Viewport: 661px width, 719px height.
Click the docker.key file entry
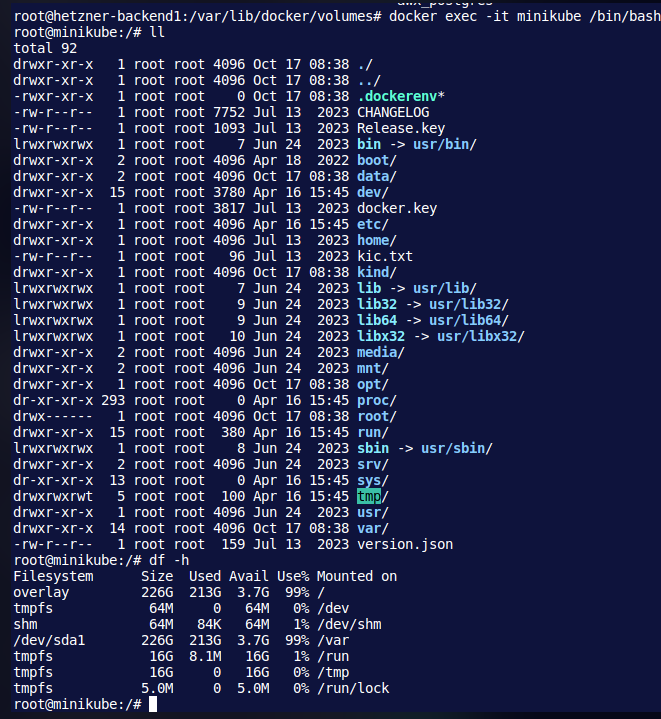click(x=397, y=209)
